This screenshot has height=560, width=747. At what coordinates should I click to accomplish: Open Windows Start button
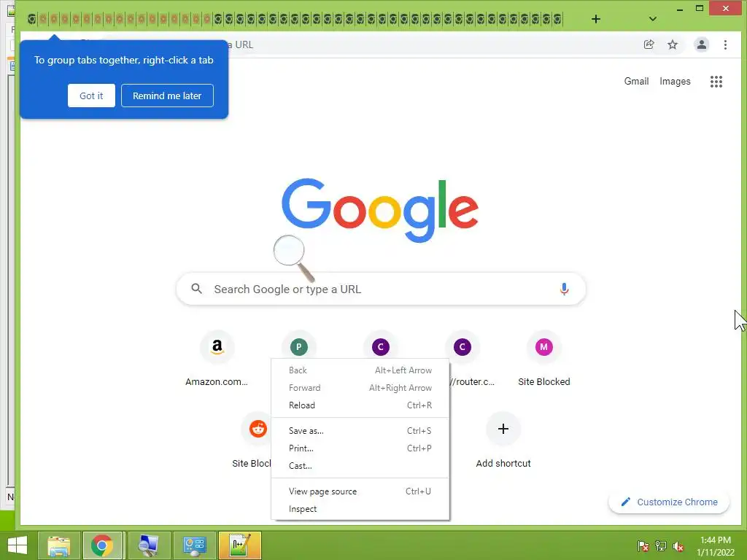coord(18,545)
